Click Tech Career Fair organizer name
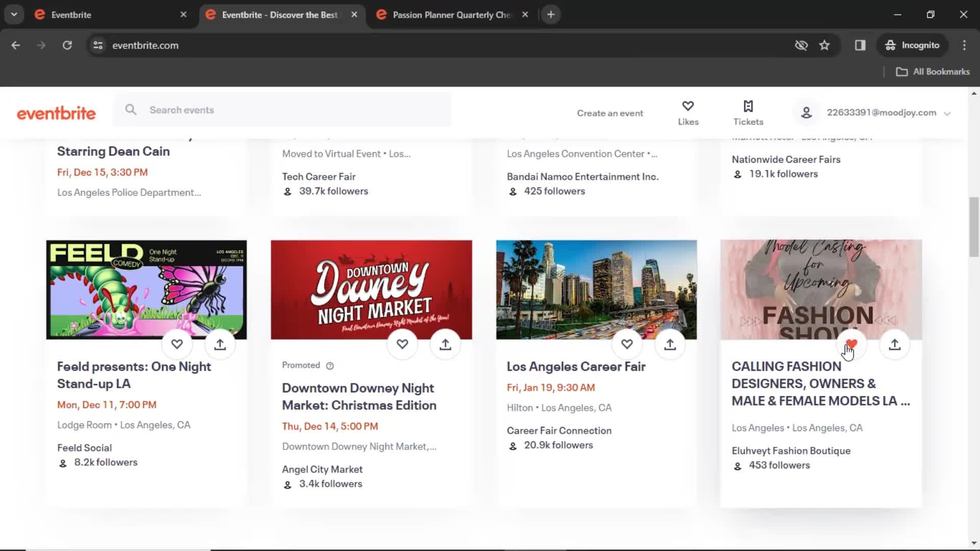Screen dimensions: 980x551 pyautogui.click(x=318, y=177)
